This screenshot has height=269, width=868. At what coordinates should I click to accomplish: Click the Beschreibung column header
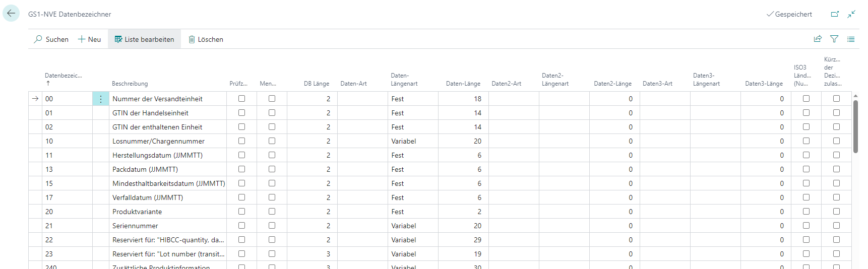(x=130, y=84)
